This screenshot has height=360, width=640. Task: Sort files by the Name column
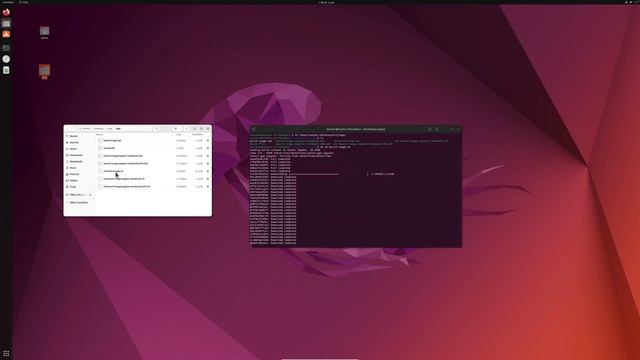pos(100,134)
